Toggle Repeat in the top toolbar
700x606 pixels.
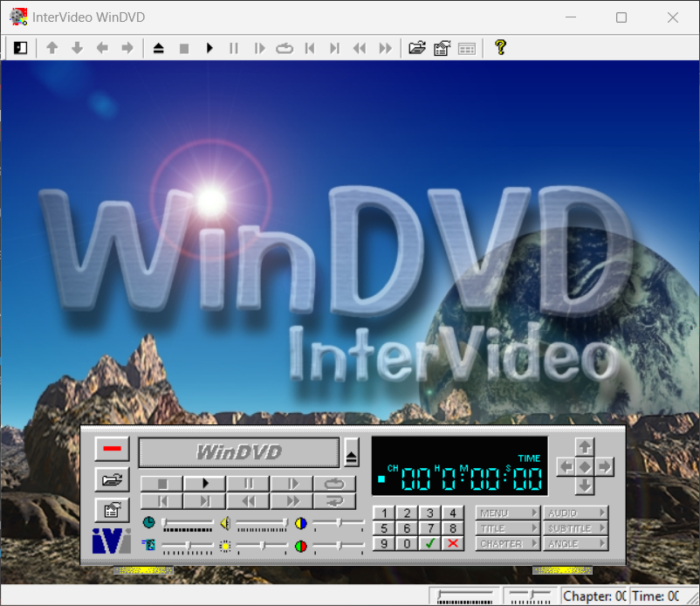click(x=285, y=48)
